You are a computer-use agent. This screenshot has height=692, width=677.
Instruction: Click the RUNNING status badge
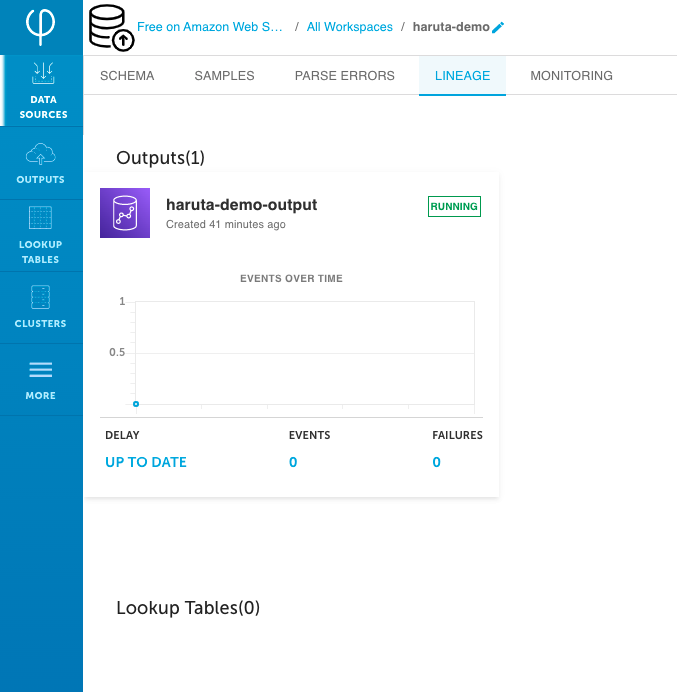pyautogui.click(x=454, y=206)
